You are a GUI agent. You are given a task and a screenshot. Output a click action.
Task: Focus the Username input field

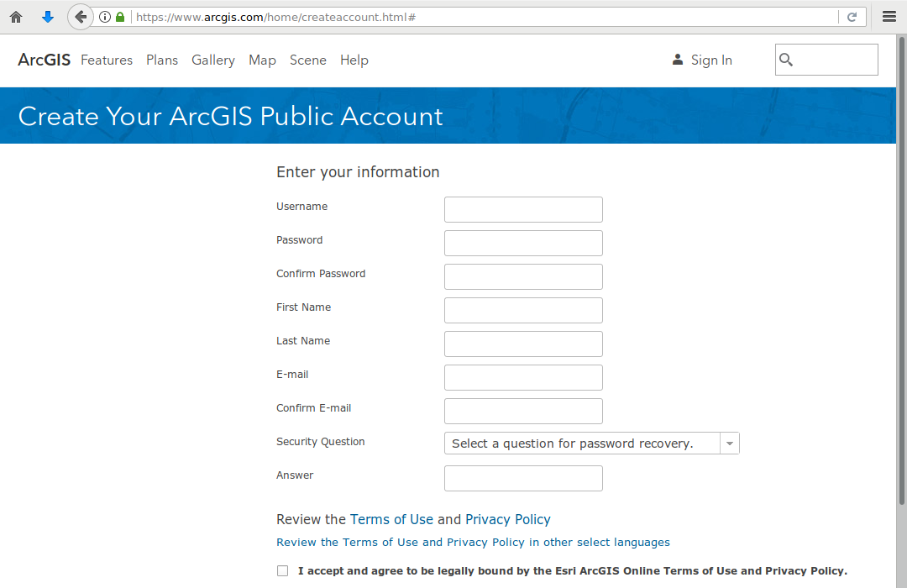pos(523,209)
